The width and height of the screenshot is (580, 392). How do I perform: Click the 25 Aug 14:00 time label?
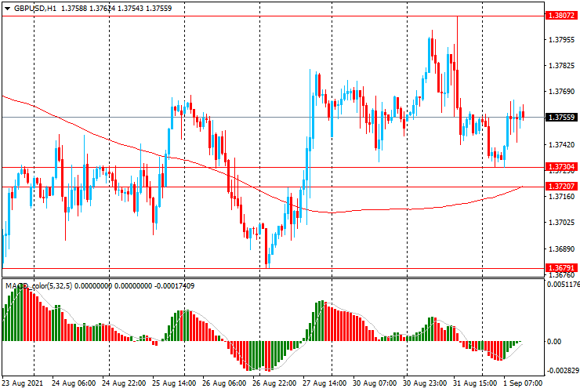[174, 383]
